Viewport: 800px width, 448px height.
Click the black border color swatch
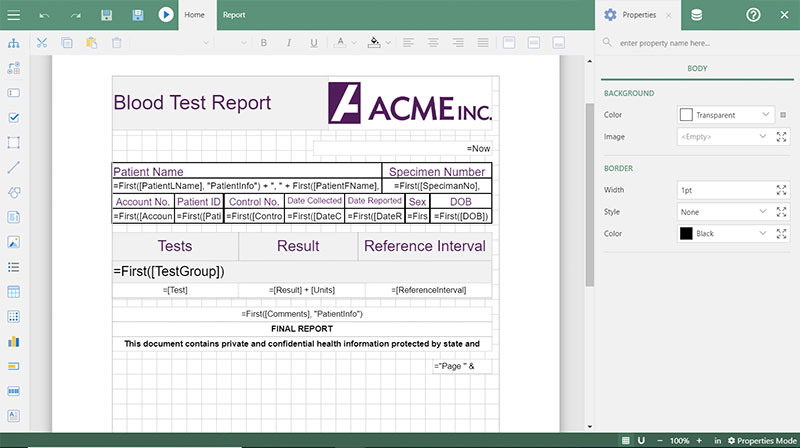click(x=686, y=233)
